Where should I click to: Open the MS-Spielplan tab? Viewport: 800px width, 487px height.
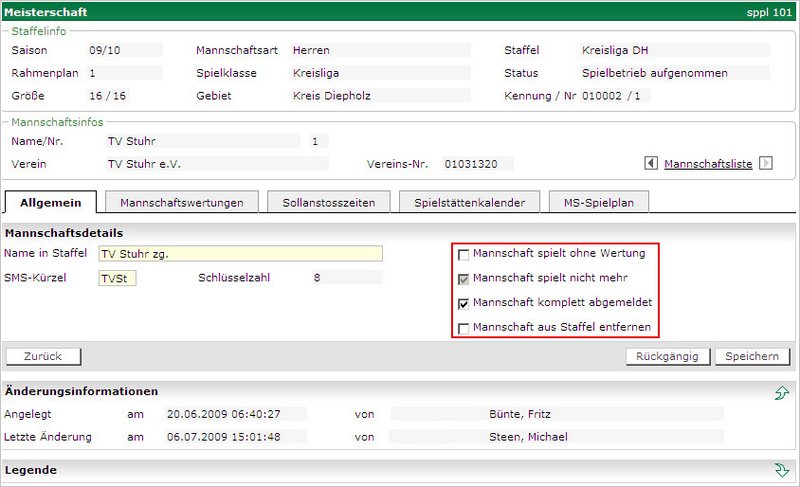598,202
